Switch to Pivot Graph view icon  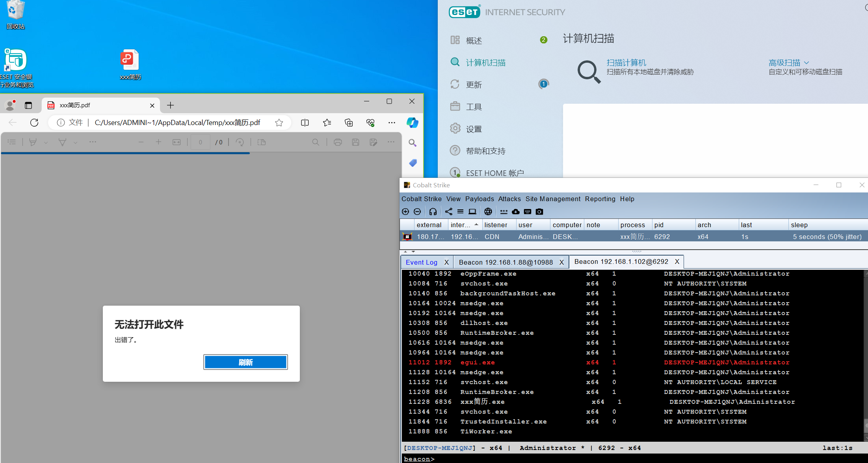tap(449, 212)
